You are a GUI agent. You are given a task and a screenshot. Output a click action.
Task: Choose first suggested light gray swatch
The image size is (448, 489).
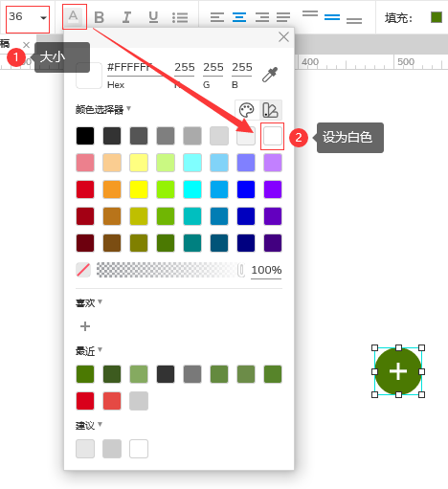pyautogui.click(x=85, y=449)
